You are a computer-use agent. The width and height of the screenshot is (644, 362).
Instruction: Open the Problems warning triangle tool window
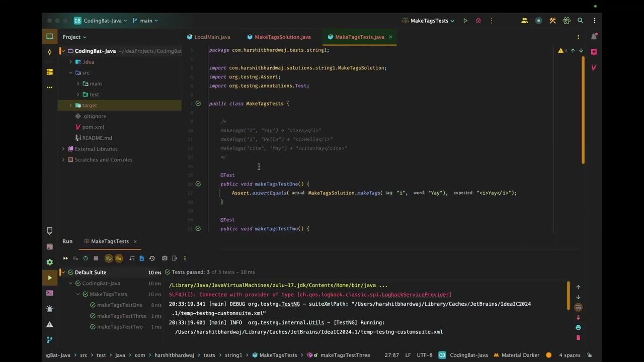point(49,324)
